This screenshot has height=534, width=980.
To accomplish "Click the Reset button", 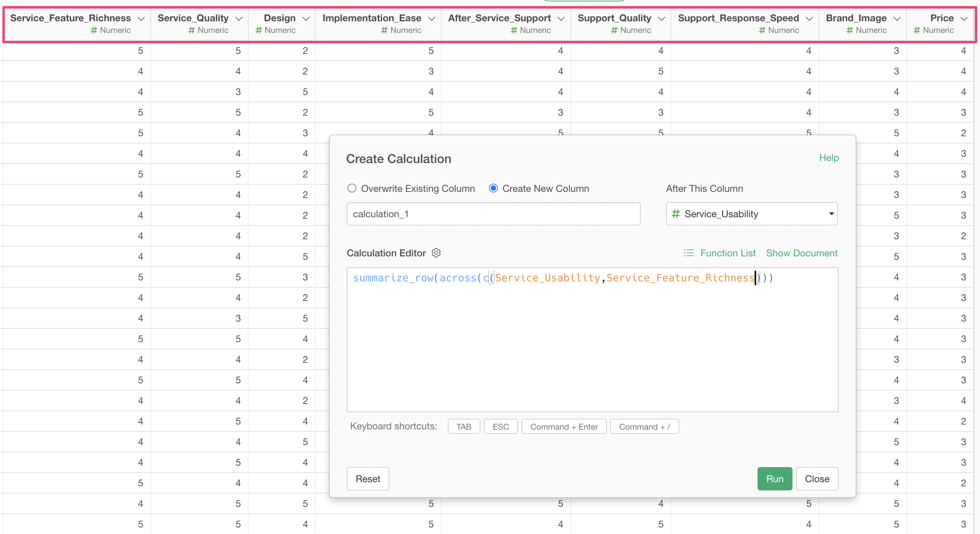I will coord(367,479).
